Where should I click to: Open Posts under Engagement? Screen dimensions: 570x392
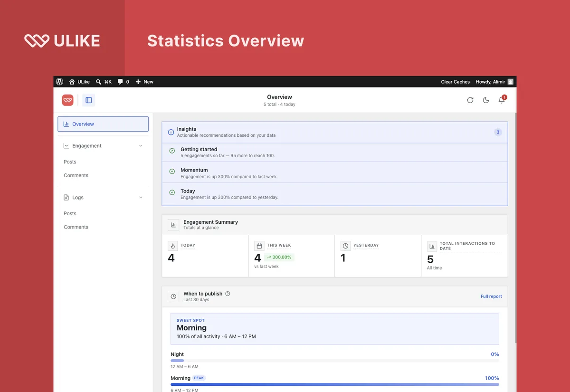coord(70,162)
